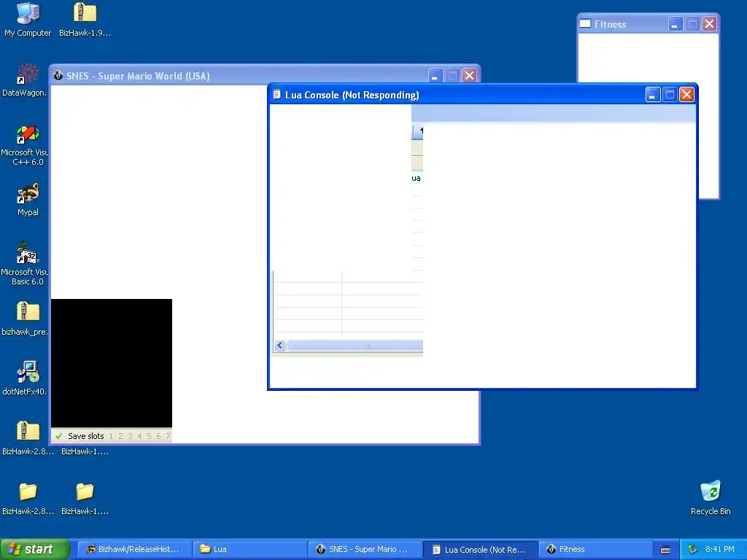
Task: Close the SNES Super Mario World window
Action: [x=469, y=75]
